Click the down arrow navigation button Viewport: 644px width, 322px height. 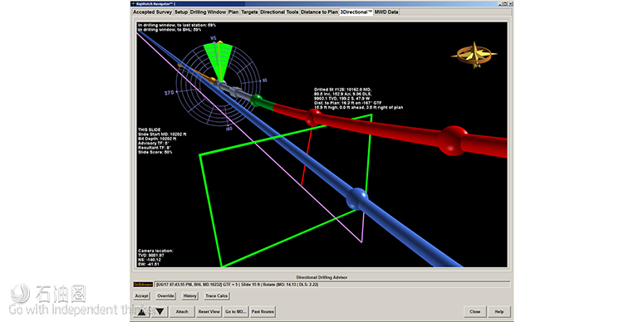tap(160, 312)
